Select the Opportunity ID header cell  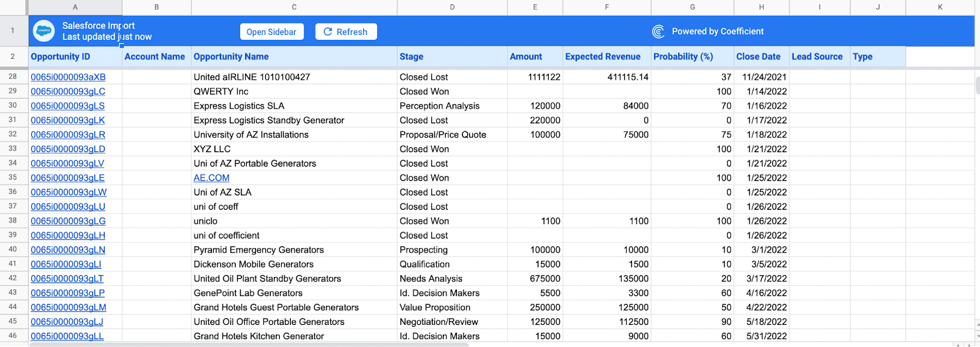click(75, 56)
